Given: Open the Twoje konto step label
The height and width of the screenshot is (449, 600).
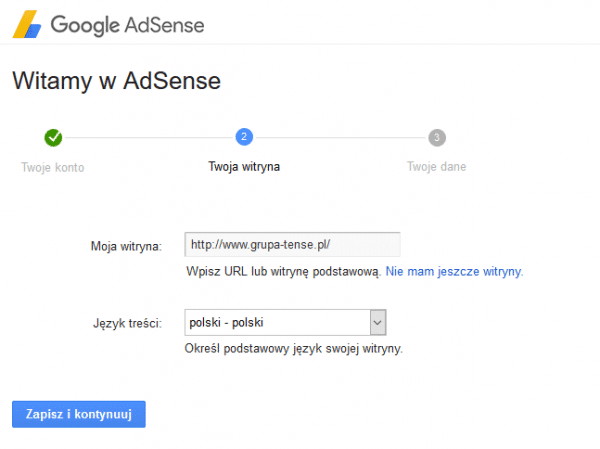Looking at the screenshot, I should click(x=53, y=167).
